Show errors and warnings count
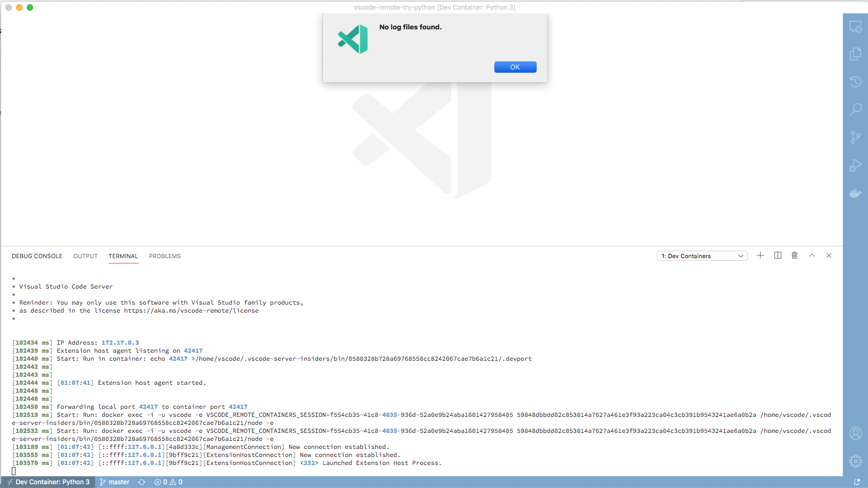This screenshot has height=488, width=868. [x=168, y=482]
